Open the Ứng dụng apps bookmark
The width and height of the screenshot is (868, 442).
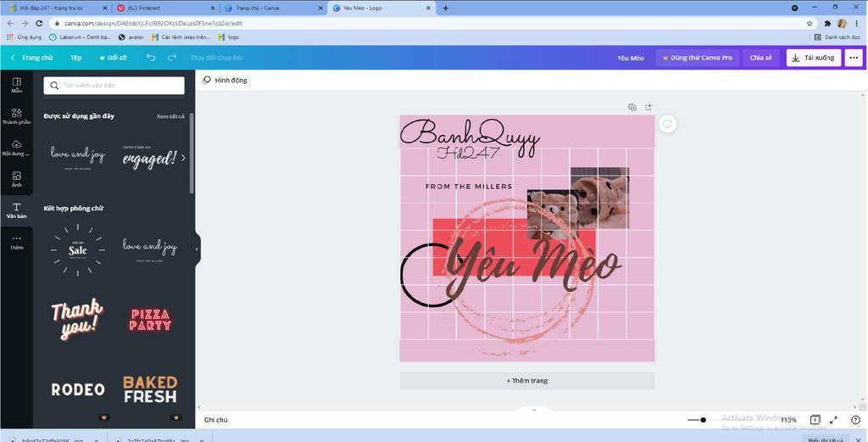pos(25,37)
